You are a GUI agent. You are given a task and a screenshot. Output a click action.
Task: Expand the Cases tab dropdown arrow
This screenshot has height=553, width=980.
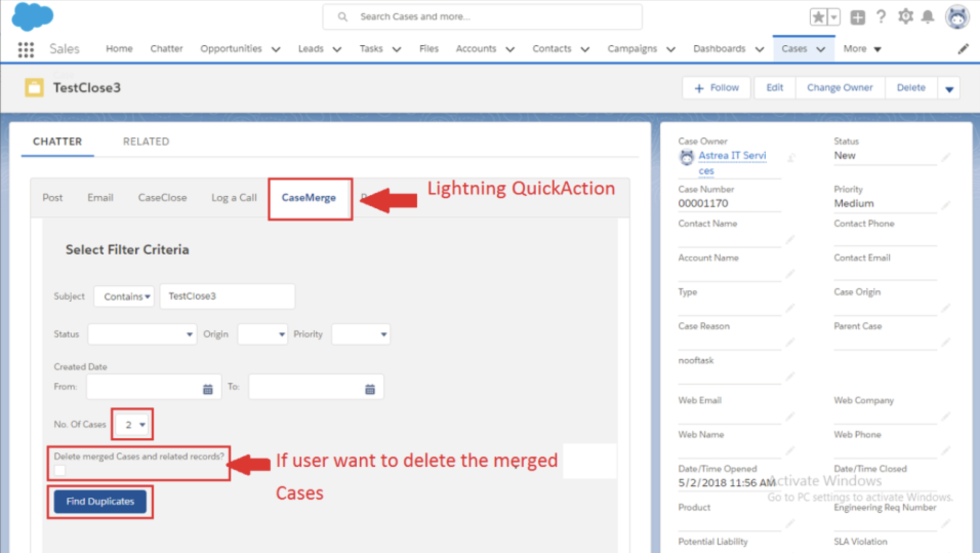[x=821, y=49]
